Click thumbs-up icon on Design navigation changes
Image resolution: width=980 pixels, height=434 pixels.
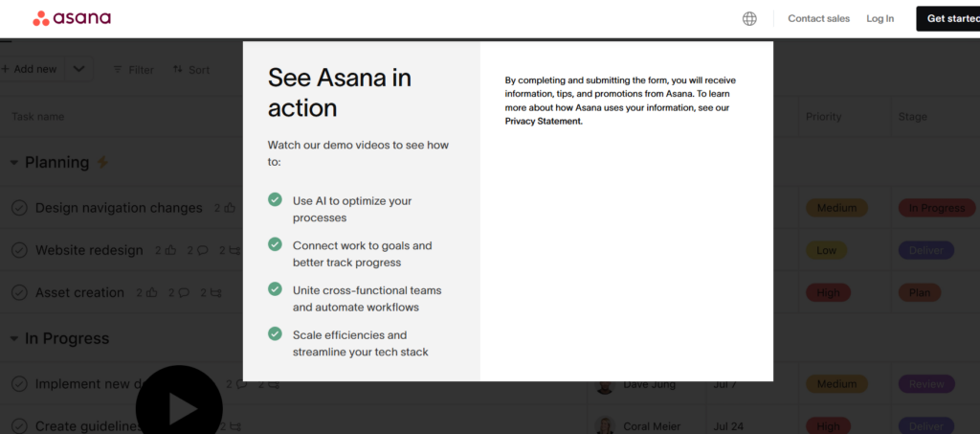[230, 208]
